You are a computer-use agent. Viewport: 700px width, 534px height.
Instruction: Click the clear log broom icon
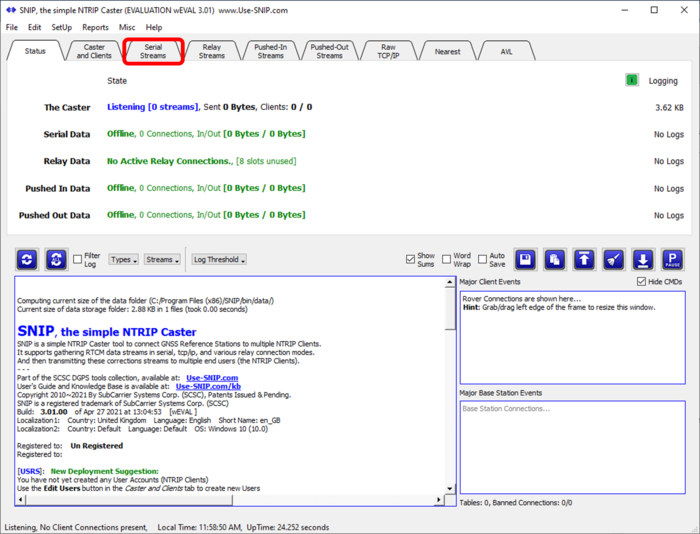(x=614, y=259)
